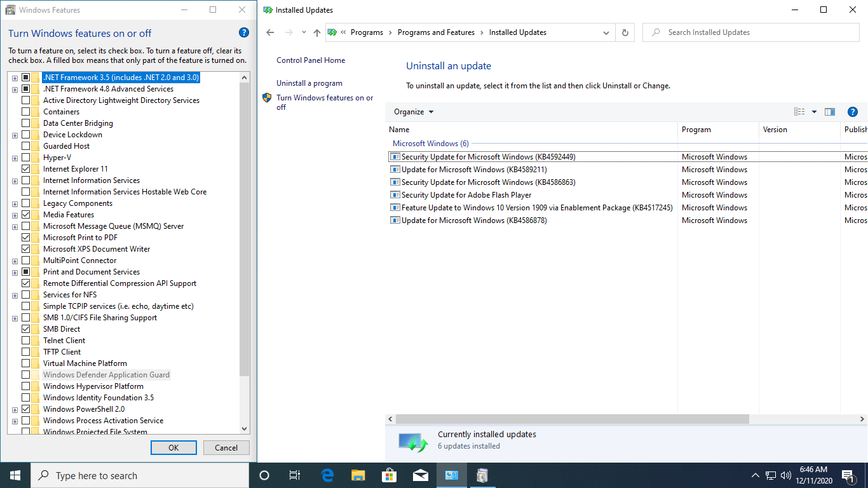The image size is (868, 488).
Task: Click Cancel in Windows Features
Action: pos(226,447)
